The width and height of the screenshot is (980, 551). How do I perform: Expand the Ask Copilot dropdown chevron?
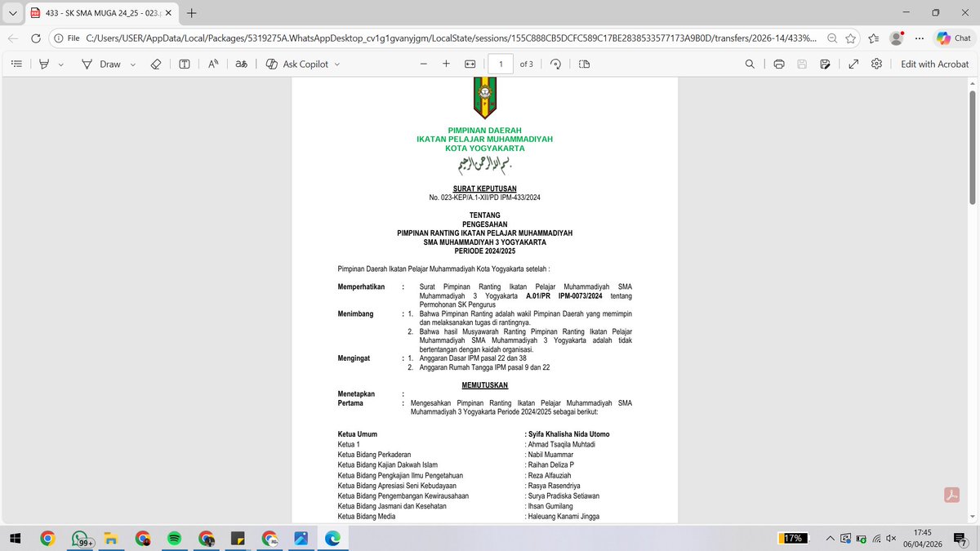coord(336,64)
